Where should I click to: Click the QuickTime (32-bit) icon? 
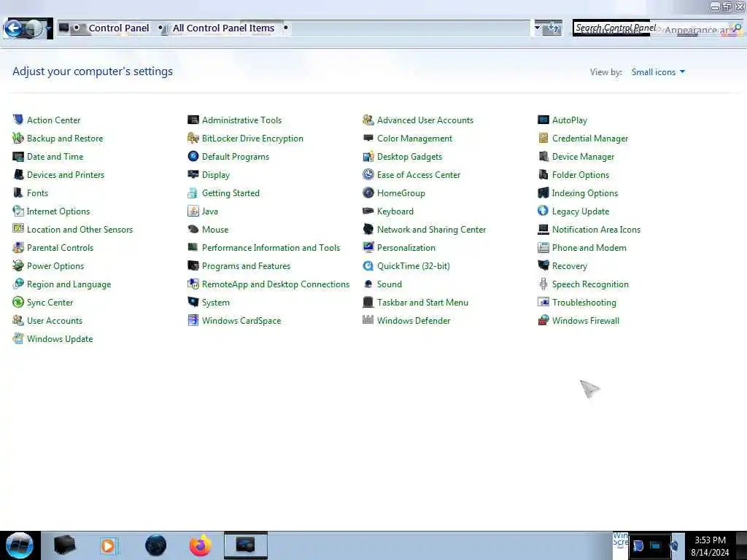click(368, 265)
